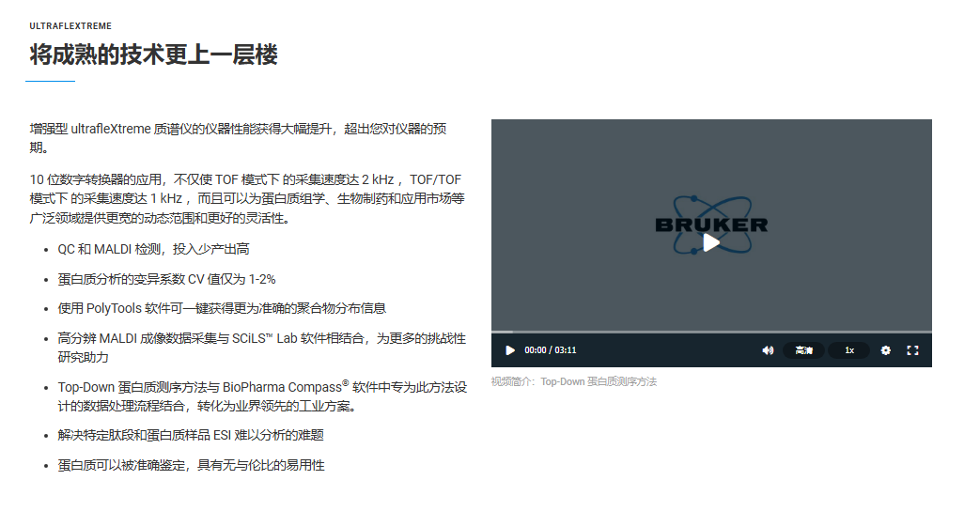
Task: Select the SCiLS Lab 软件 bullet item
Action: click(x=262, y=348)
